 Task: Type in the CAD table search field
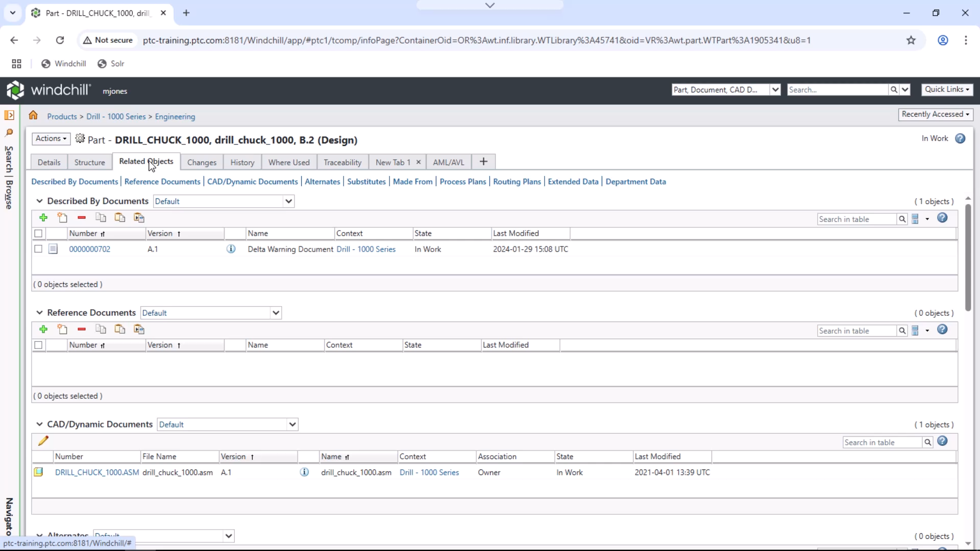pos(883,442)
